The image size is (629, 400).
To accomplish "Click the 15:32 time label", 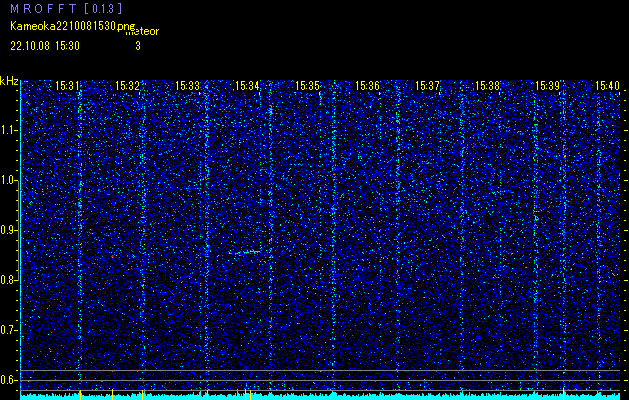I will [x=127, y=85].
